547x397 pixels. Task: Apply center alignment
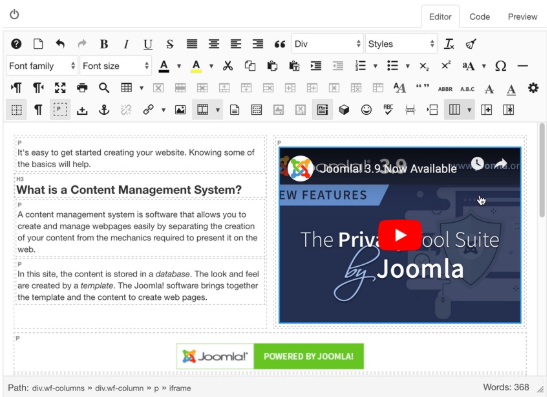click(x=214, y=44)
